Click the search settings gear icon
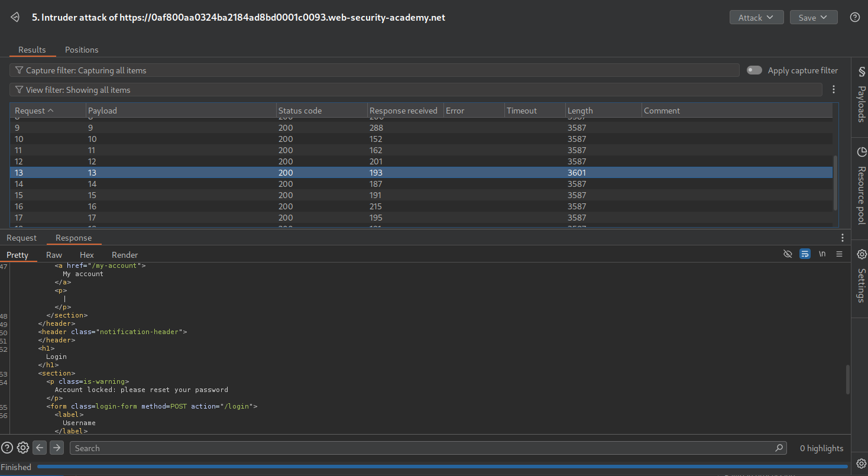The image size is (868, 476). tap(23, 448)
